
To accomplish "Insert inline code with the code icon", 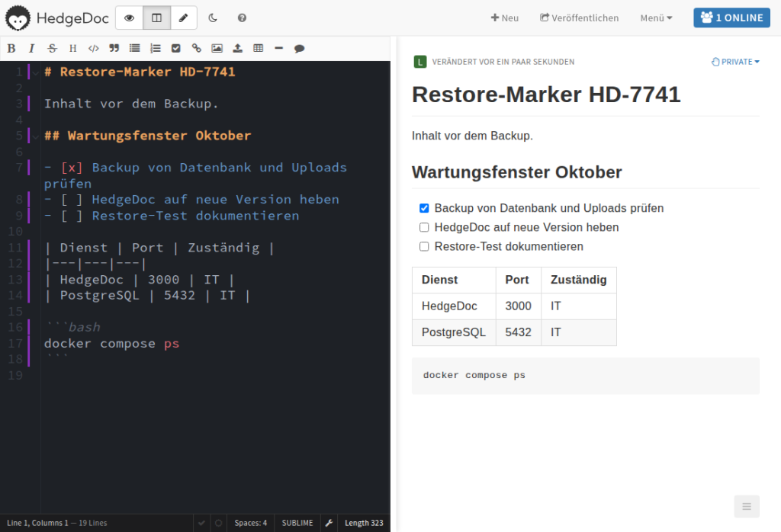I will click(93, 48).
